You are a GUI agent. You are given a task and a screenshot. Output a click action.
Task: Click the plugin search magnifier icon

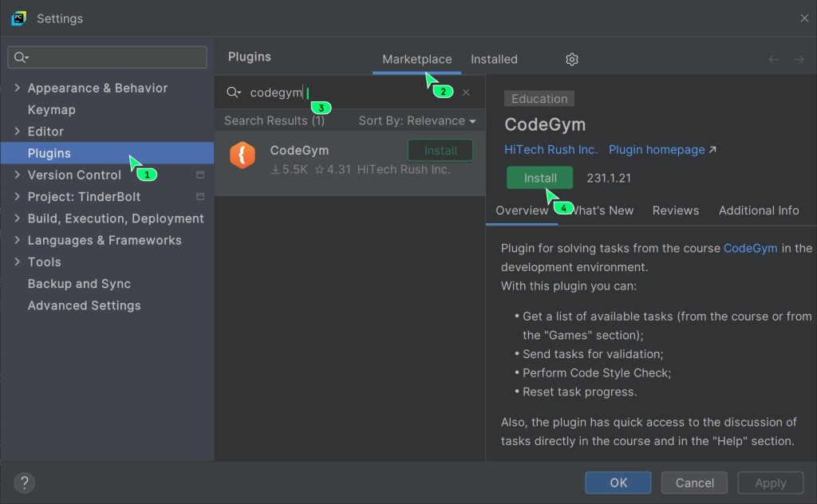tap(233, 93)
